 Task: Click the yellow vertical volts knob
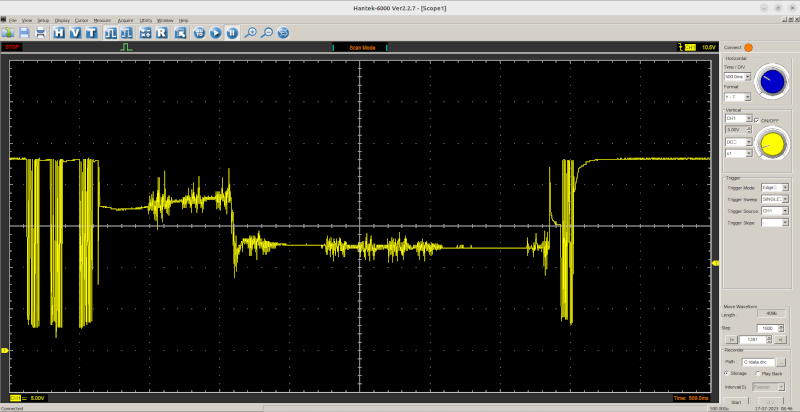tap(772, 146)
